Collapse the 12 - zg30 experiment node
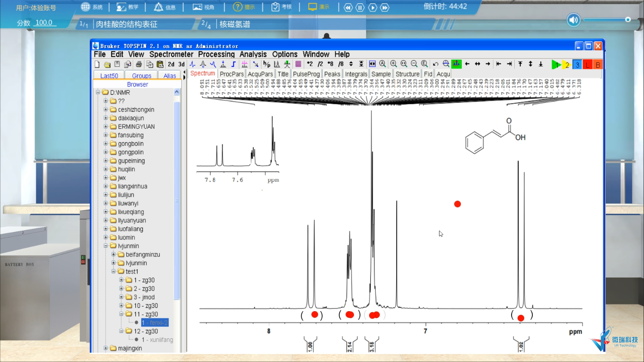644x362 pixels. click(121, 331)
